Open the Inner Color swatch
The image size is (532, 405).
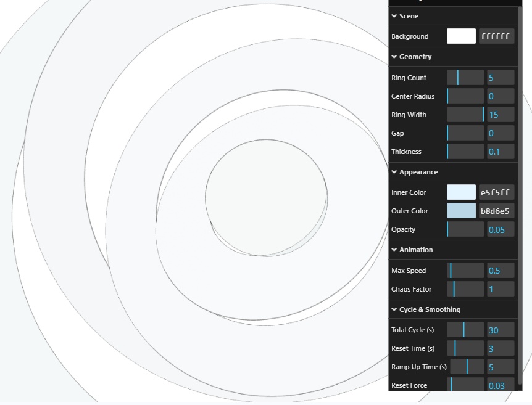click(x=461, y=192)
